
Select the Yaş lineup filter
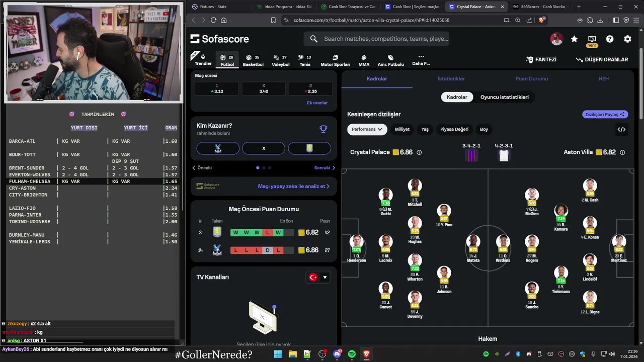point(425,129)
